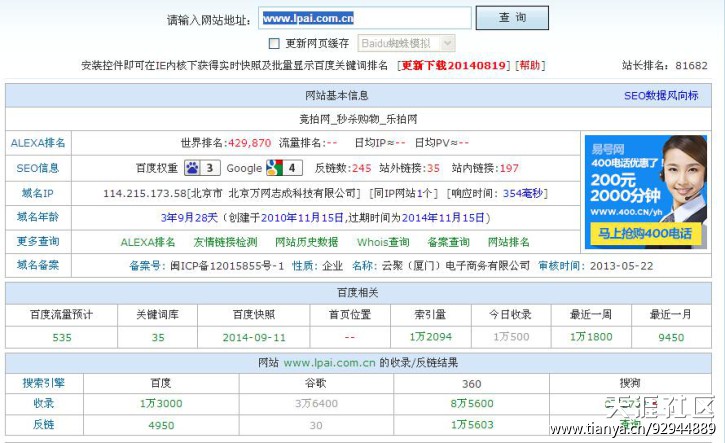Click the SEO信息 row label
The height and width of the screenshot is (443, 725).
coord(38,168)
